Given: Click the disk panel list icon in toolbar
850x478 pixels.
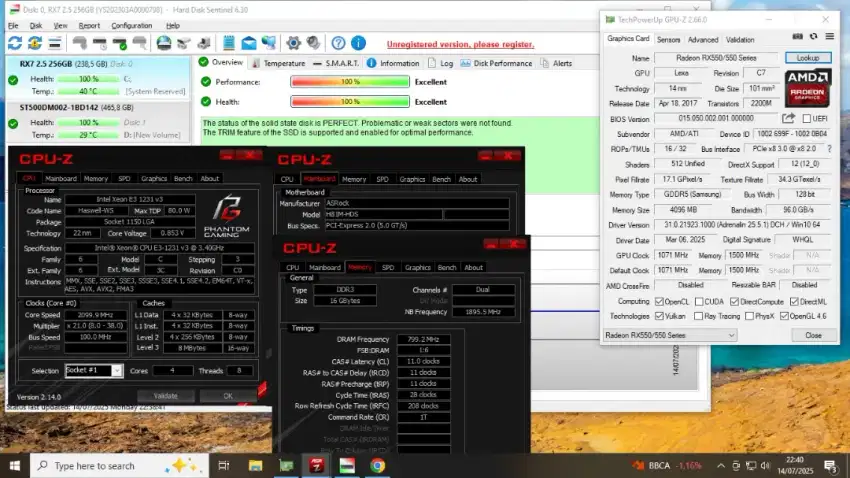Looking at the screenshot, I should point(55,43).
